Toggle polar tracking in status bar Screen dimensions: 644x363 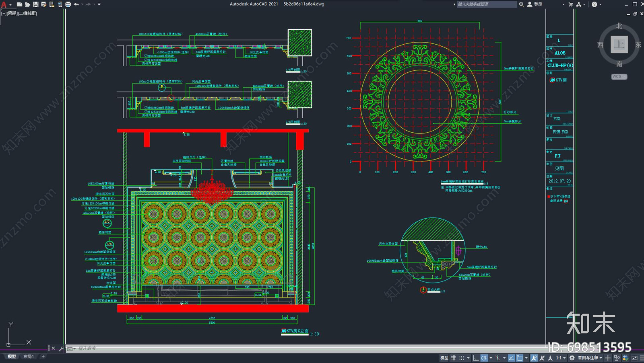(484, 358)
